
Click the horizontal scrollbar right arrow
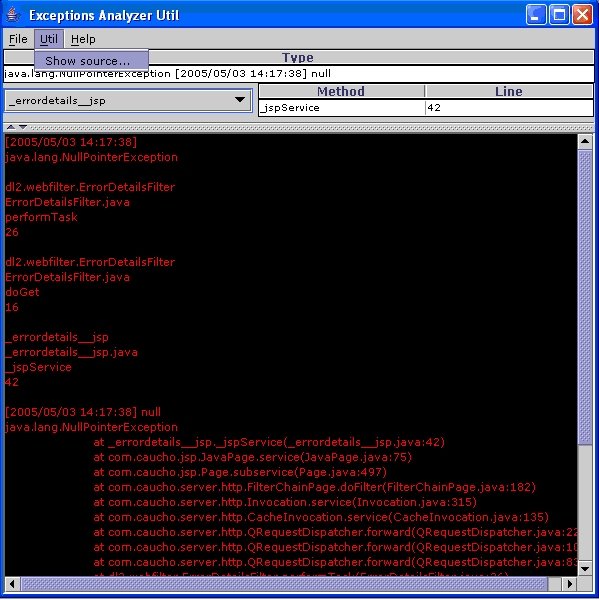pos(570,584)
